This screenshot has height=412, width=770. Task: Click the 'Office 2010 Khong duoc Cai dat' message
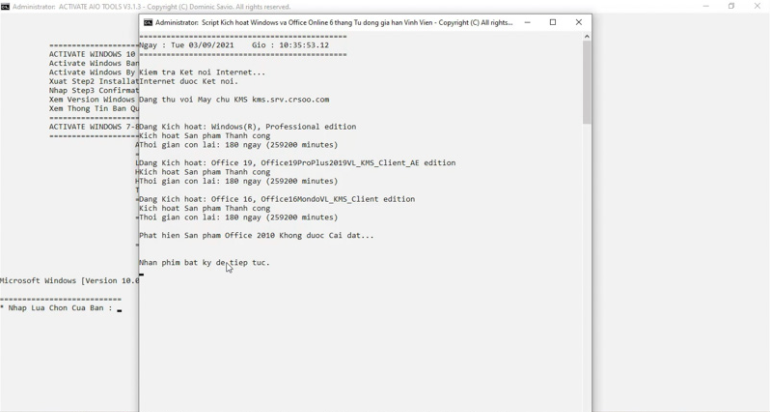click(256, 235)
